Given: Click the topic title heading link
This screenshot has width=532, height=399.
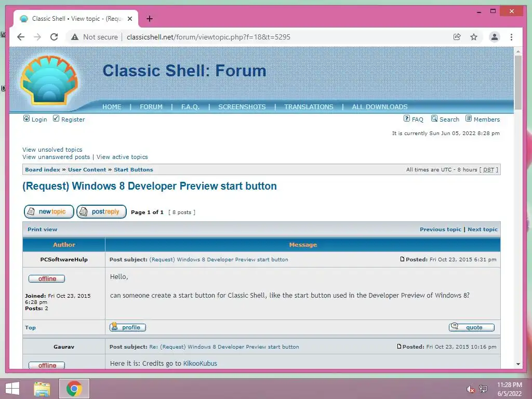Looking at the screenshot, I should (x=150, y=187).
